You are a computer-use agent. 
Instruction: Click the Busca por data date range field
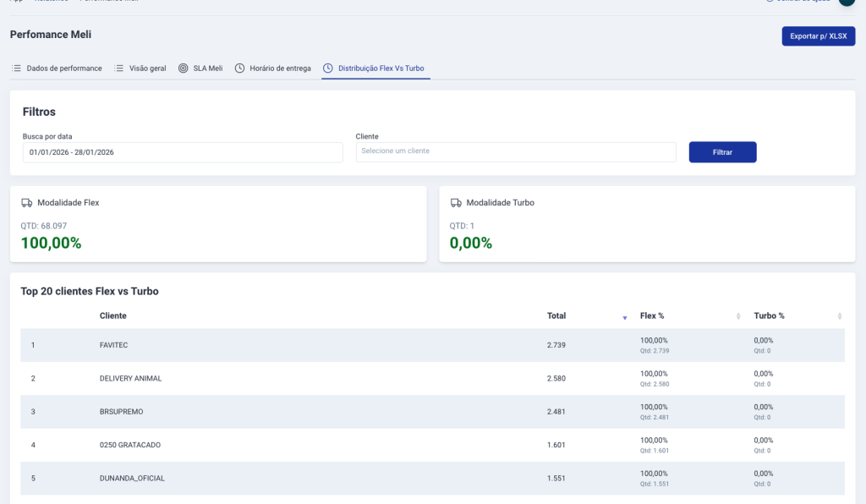[183, 152]
